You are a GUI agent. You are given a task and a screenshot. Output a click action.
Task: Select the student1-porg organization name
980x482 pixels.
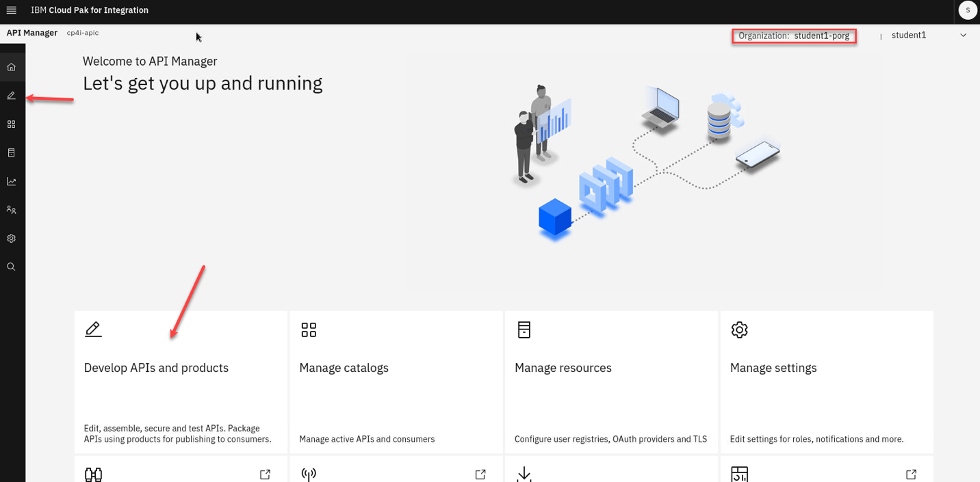click(x=821, y=36)
